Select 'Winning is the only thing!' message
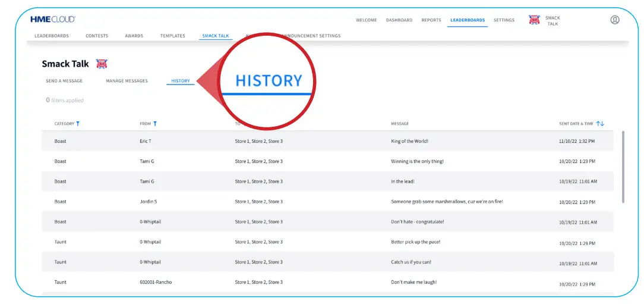The width and height of the screenshot is (644, 304). 417,161
